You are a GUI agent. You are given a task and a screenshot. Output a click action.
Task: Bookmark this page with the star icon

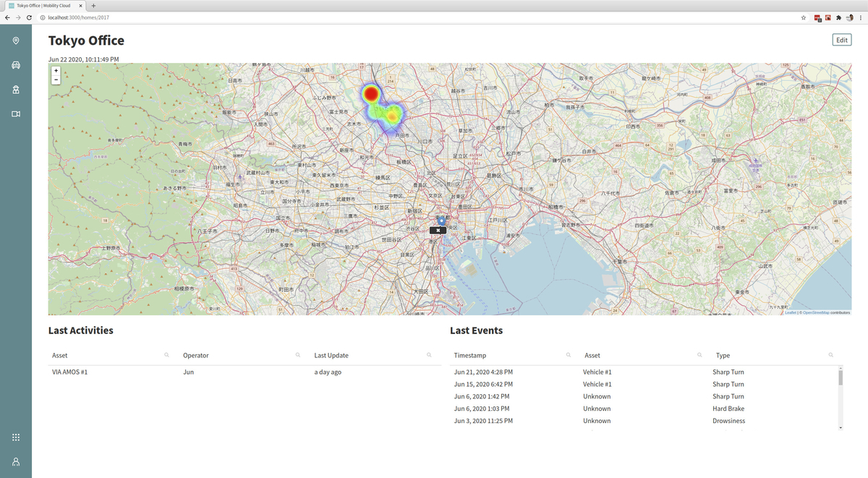[x=804, y=17]
